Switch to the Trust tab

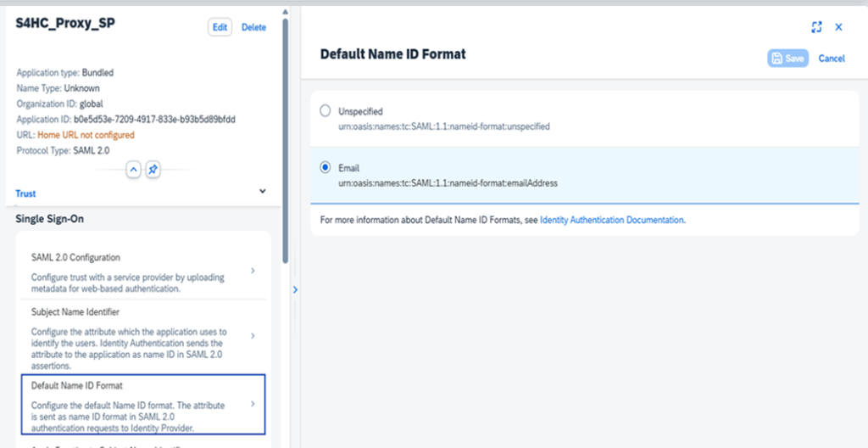pos(25,193)
